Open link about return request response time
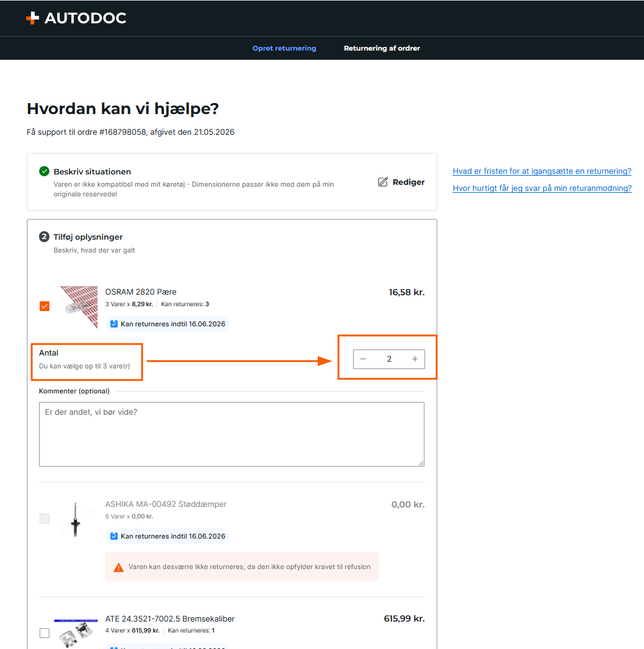Screen dimensions: 644x649 [x=542, y=188]
